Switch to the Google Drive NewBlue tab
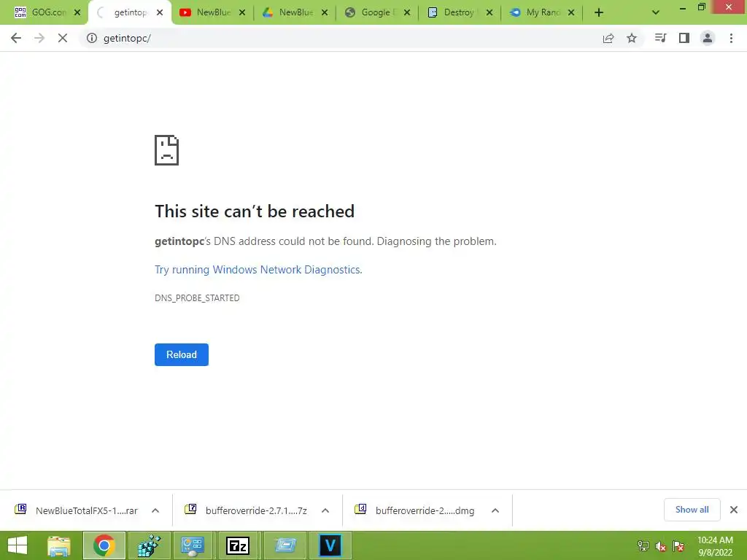The image size is (747, 560). tap(295, 12)
